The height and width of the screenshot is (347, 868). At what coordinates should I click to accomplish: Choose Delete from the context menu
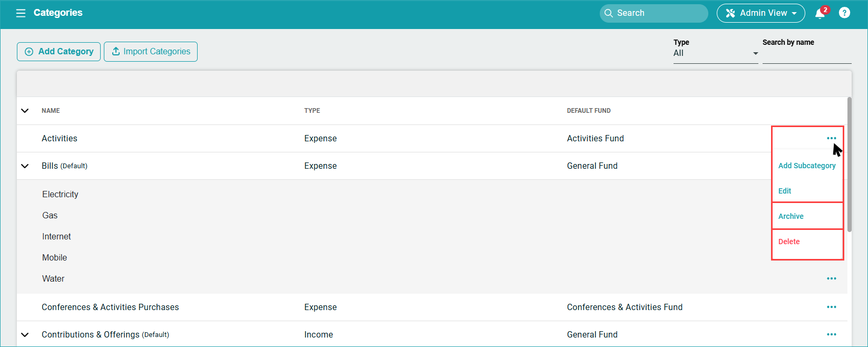[x=789, y=242]
